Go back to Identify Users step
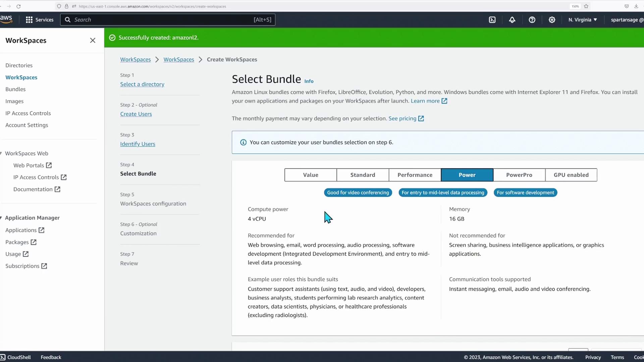 [x=138, y=144]
